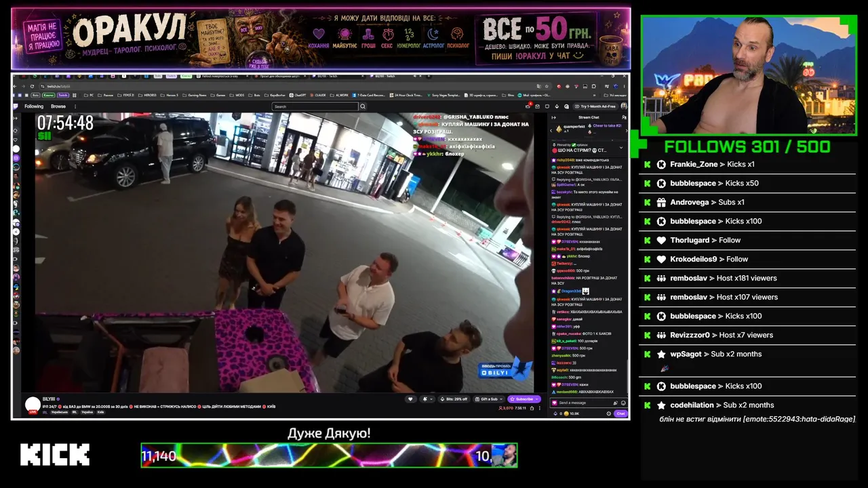Open the Gaming News bookmark folder

coord(194,95)
